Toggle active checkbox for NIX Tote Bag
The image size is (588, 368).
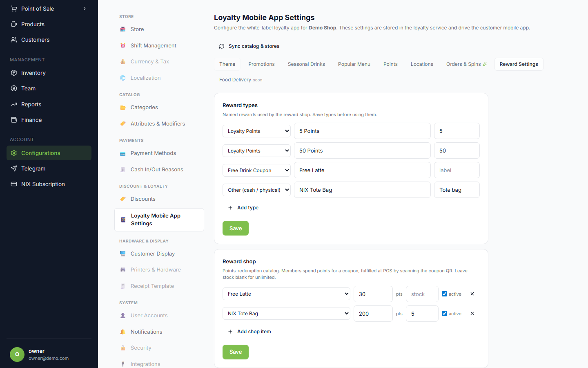tap(444, 314)
